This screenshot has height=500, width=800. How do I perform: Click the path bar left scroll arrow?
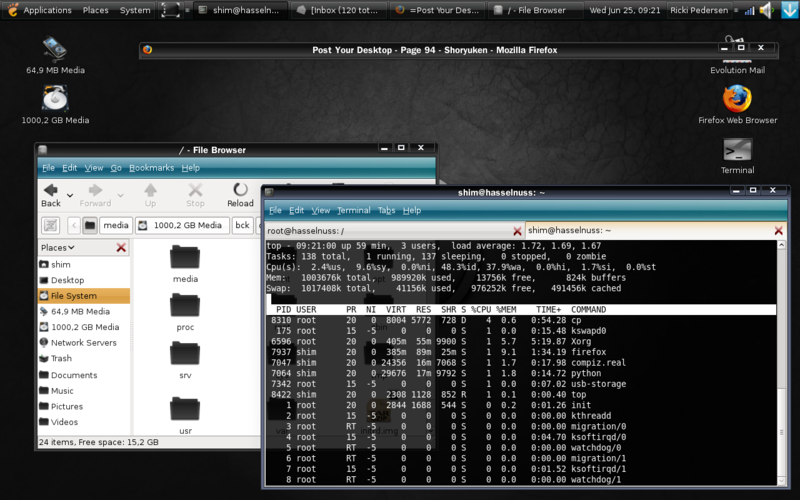coord(74,225)
